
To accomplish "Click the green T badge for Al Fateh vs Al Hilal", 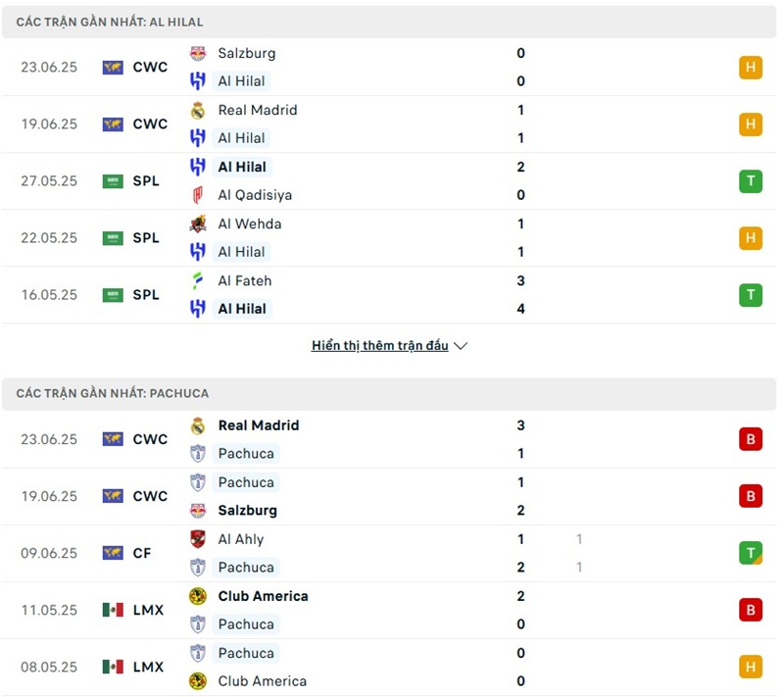I will tap(751, 294).
